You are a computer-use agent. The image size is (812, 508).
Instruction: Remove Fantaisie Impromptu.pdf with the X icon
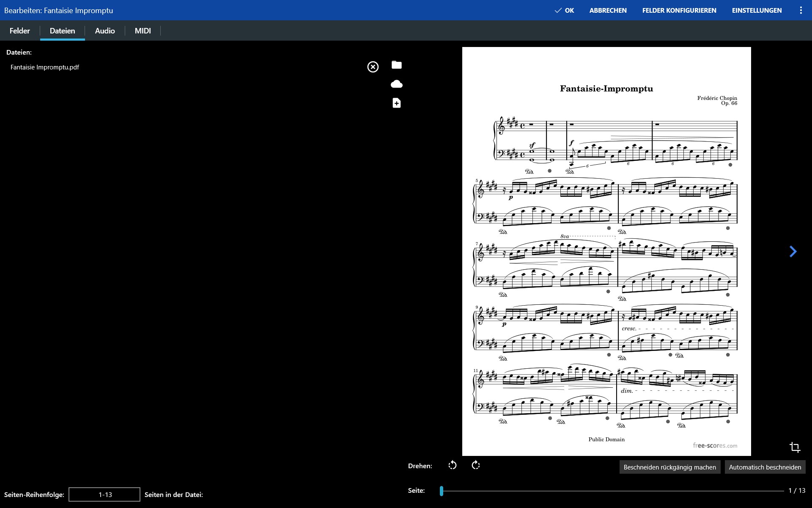tap(373, 67)
